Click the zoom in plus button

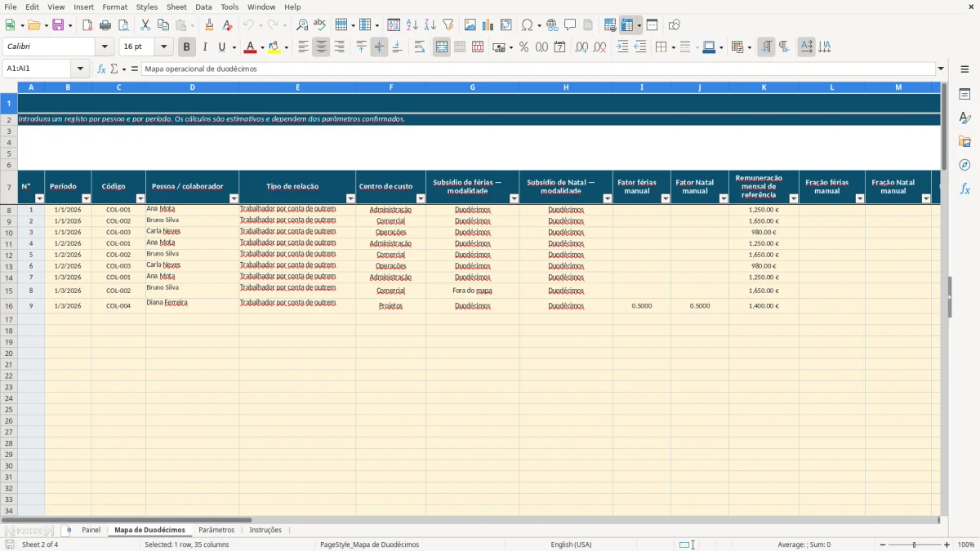947,544
